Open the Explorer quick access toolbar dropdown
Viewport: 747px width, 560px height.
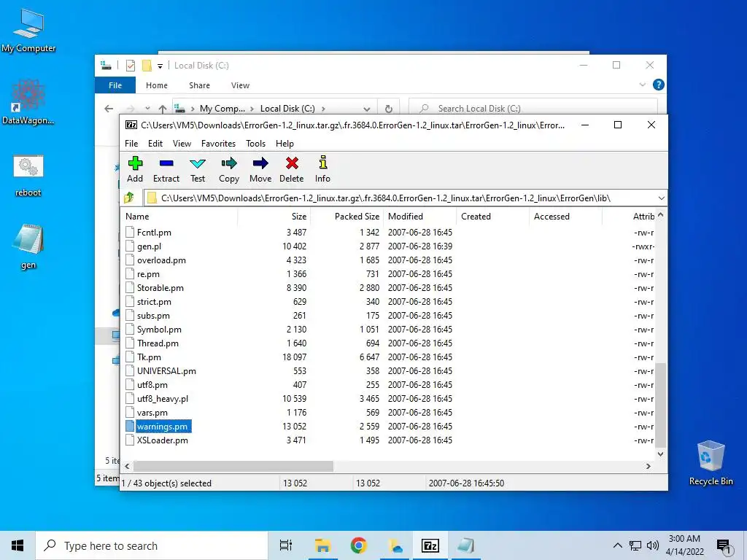tap(160, 66)
